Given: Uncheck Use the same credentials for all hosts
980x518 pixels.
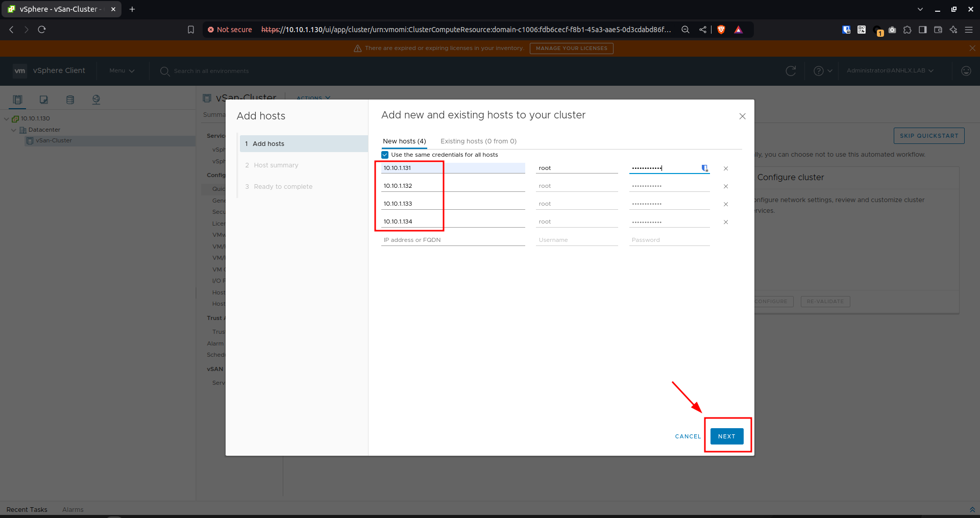Looking at the screenshot, I should (385, 155).
